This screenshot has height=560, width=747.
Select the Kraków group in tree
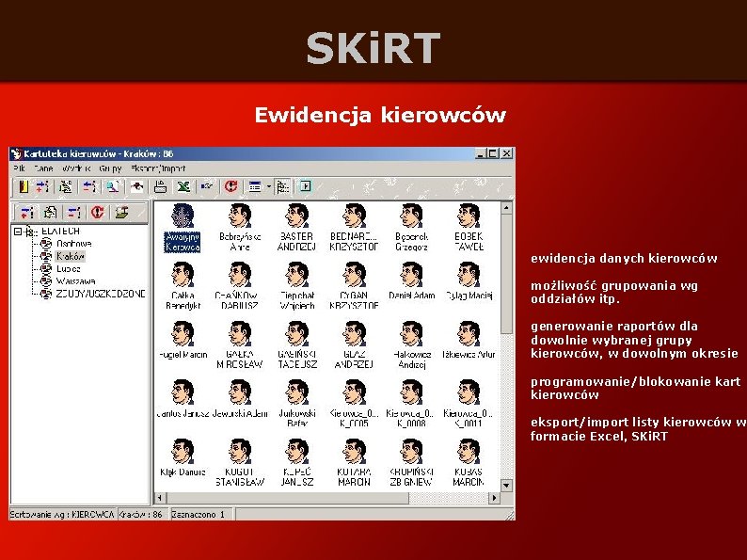tap(70, 256)
